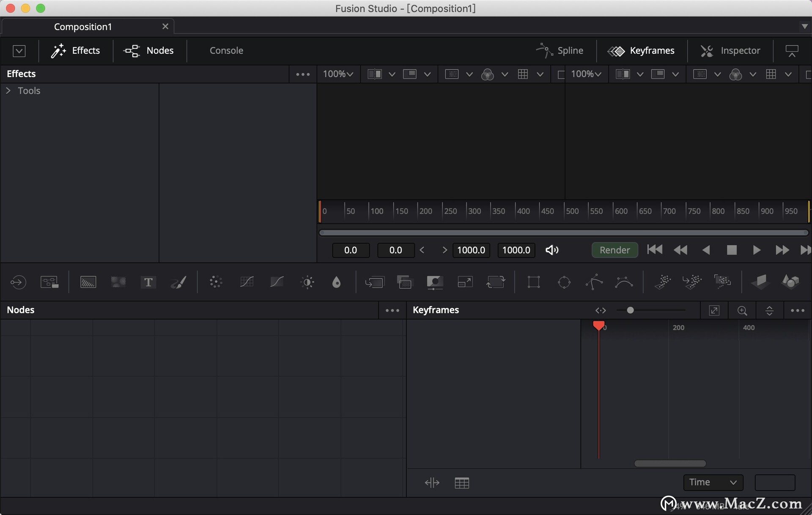Click the Keyframes zoom slider handle
This screenshot has height=515, width=812.
(630, 310)
